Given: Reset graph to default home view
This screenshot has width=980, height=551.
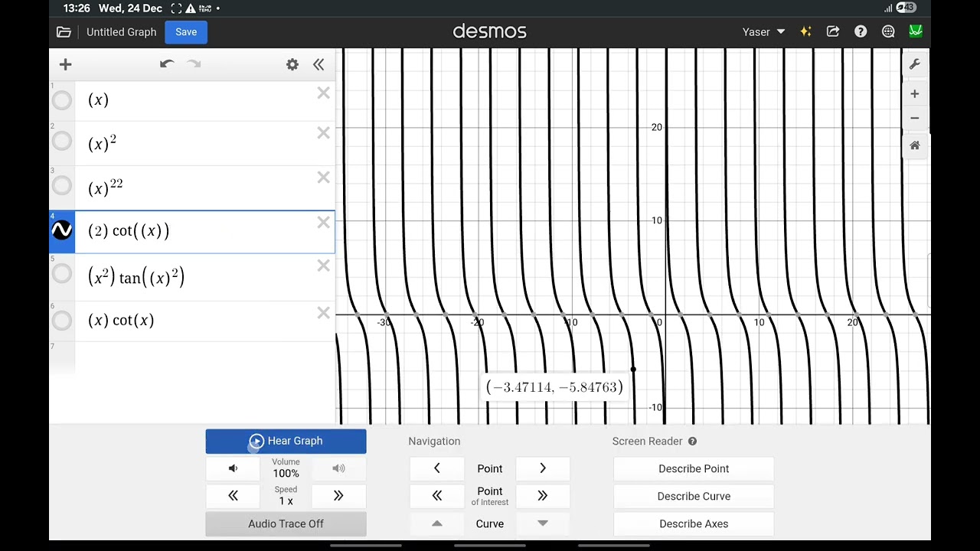Looking at the screenshot, I should 914,145.
